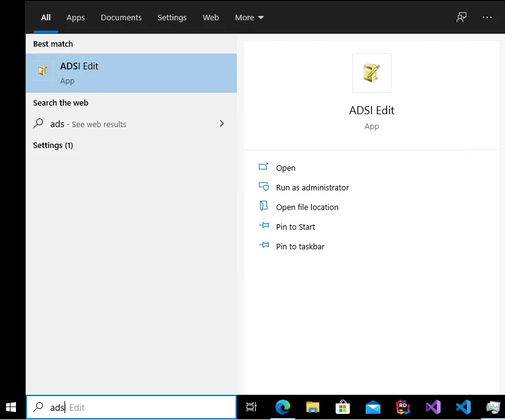505x420 pixels.
Task: Click Run as administrator for ADSI Edit
Action: (x=312, y=187)
